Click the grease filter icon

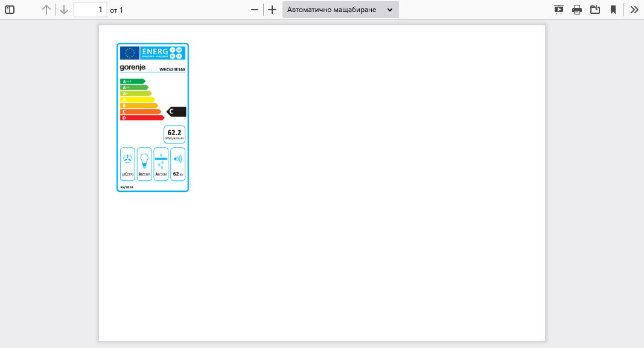(161, 161)
